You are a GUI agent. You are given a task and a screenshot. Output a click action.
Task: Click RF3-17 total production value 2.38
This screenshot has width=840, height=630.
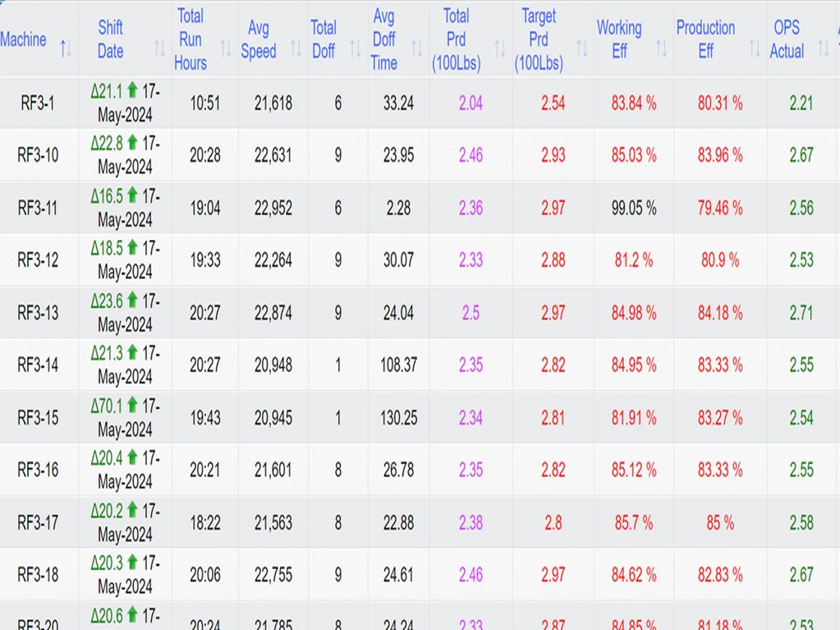click(x=470, y=522)
